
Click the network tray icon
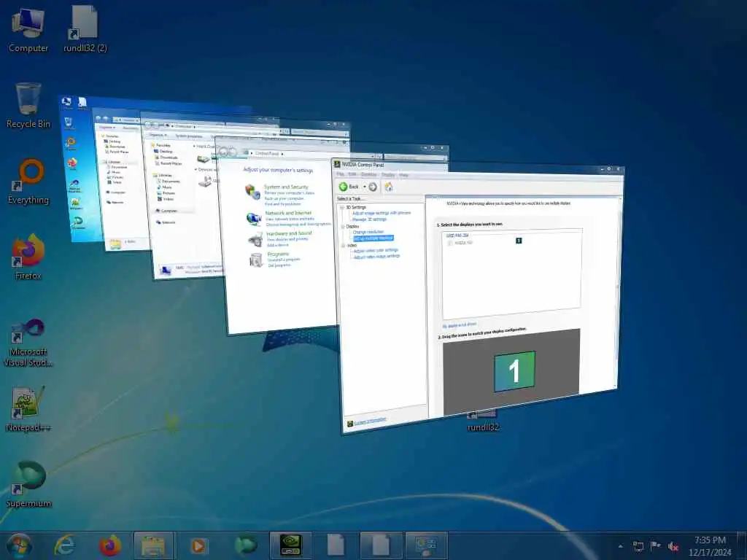(638, 546)
